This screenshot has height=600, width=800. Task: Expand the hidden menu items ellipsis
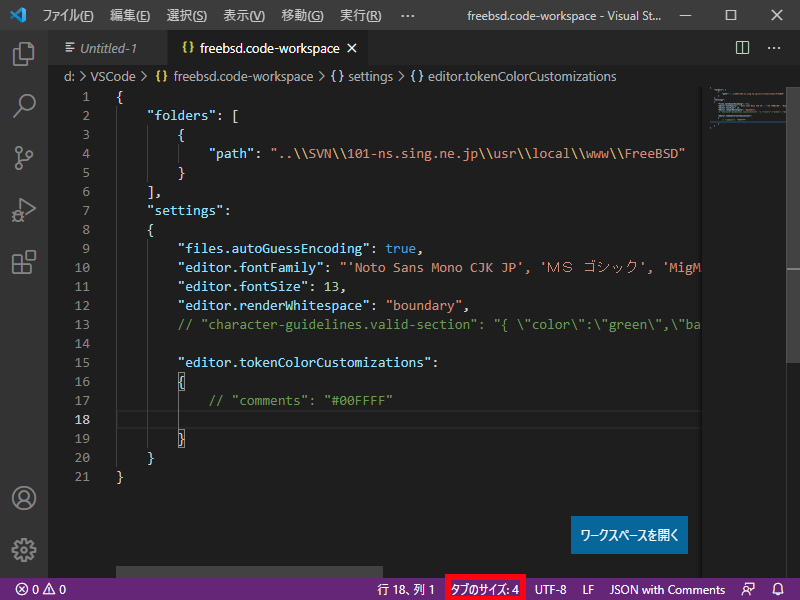407,16
